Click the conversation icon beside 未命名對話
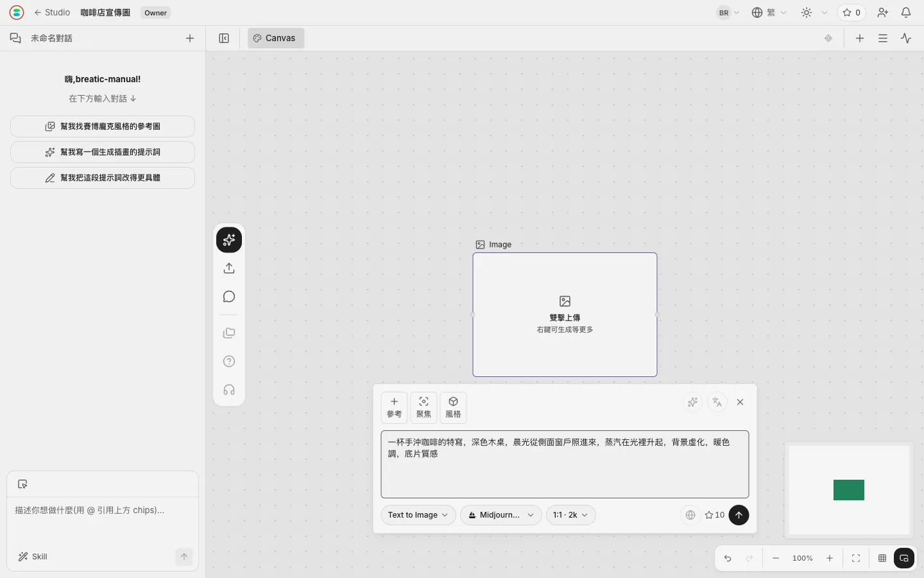 (x=15, y=38)
